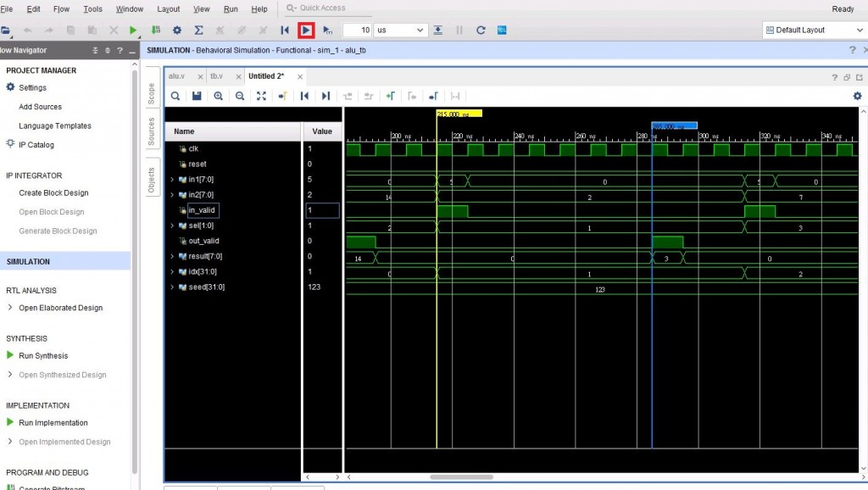This screenshot has height=490, width=868.
Task: Close the Untitled 2* tab
Action: tap(300, 77)
